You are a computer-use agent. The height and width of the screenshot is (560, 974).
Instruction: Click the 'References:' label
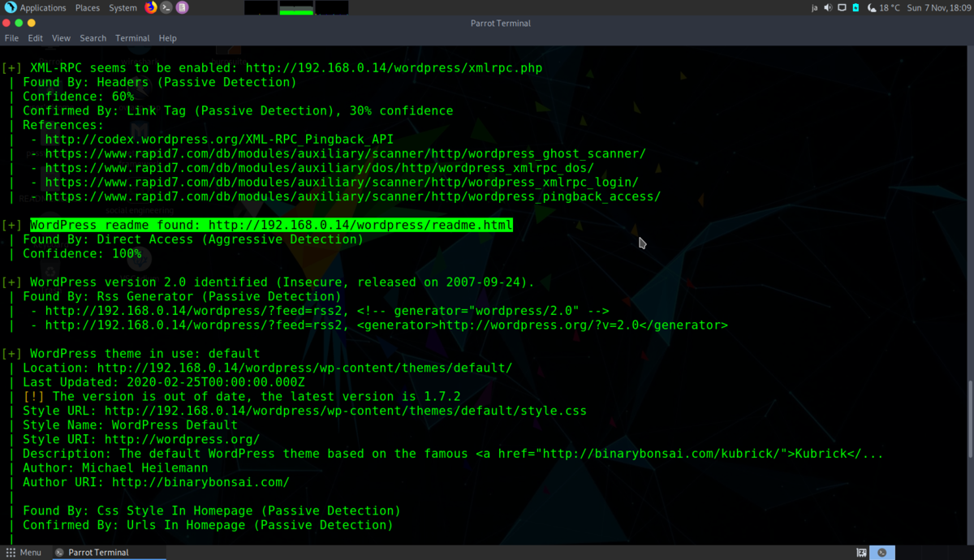63,125
